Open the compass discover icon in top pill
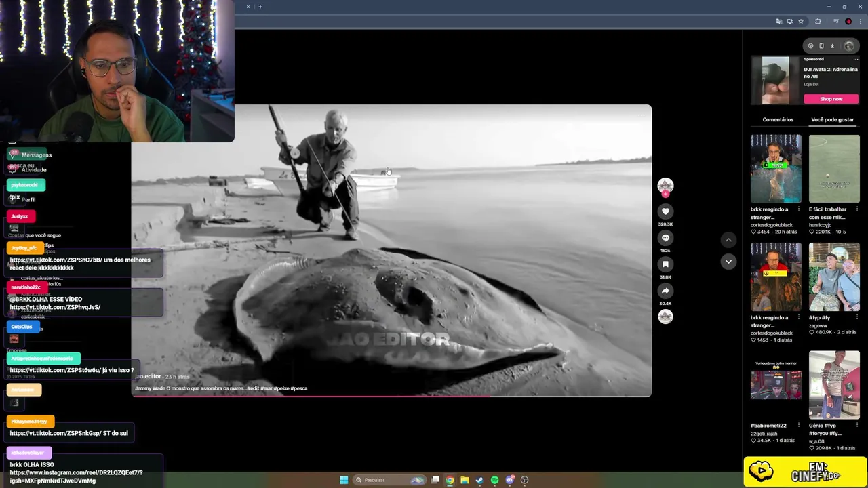Screen dimensions: 868x488 (810, 46)
